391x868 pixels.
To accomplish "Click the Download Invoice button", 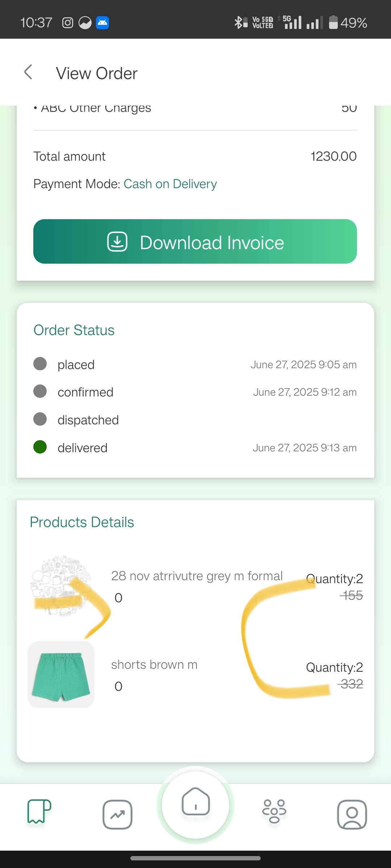I will [x=195, y=241].
